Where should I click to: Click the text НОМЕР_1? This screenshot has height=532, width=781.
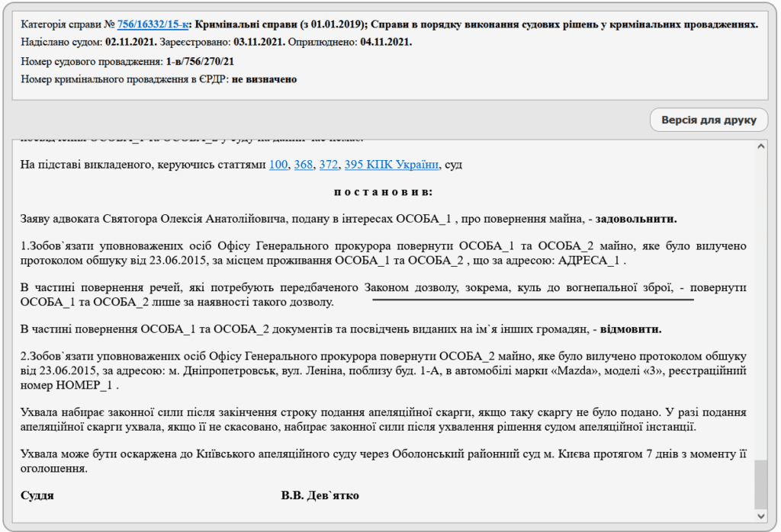84,386
